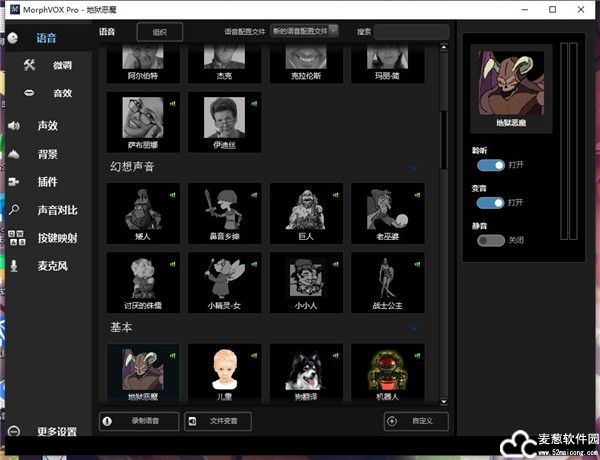Click the green signal icon on 机器人 card

pyautogui.click(x=417, y=356)
